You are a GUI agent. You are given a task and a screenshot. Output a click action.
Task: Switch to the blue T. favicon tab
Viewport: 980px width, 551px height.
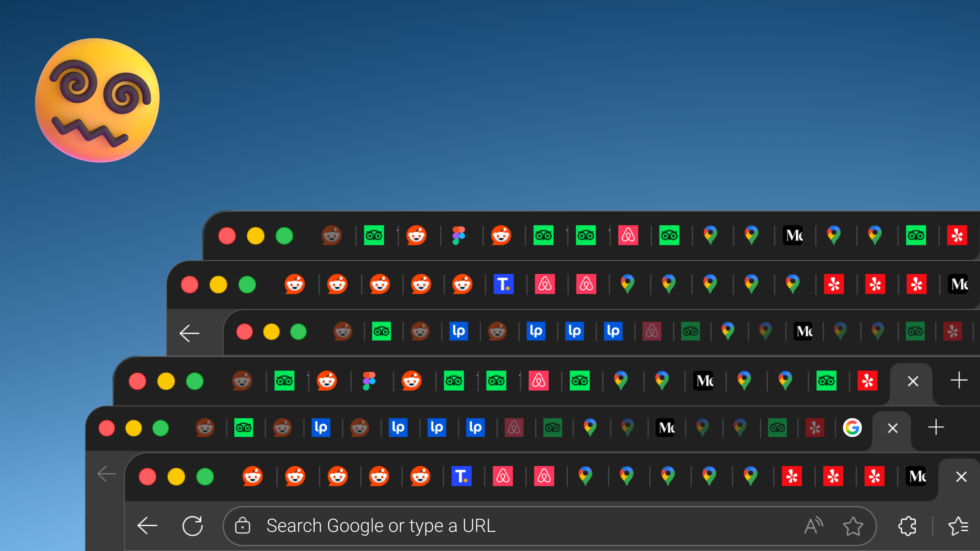tap(461, 476)
